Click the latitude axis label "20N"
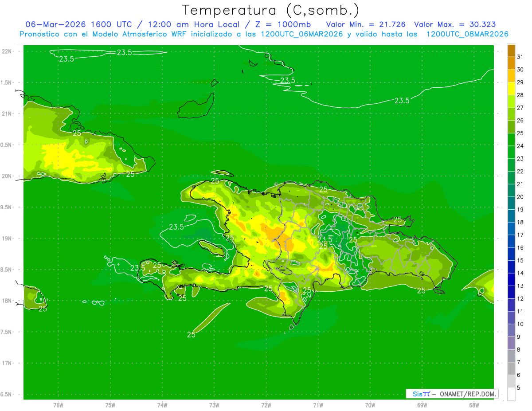The image size is (532, 411). coord(7,176)
